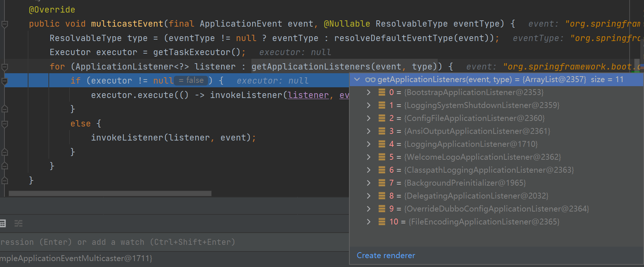This screenshot has width=644, height=267.
Task: Select row text ConfigFileApplicationListener@2360
Action: (x=474, y=118)
